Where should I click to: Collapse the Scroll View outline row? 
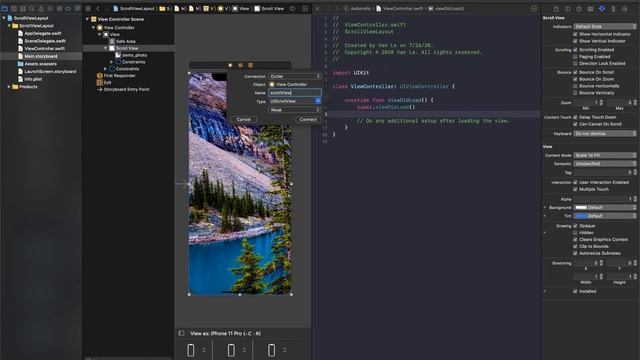click(x=106, y=48)
